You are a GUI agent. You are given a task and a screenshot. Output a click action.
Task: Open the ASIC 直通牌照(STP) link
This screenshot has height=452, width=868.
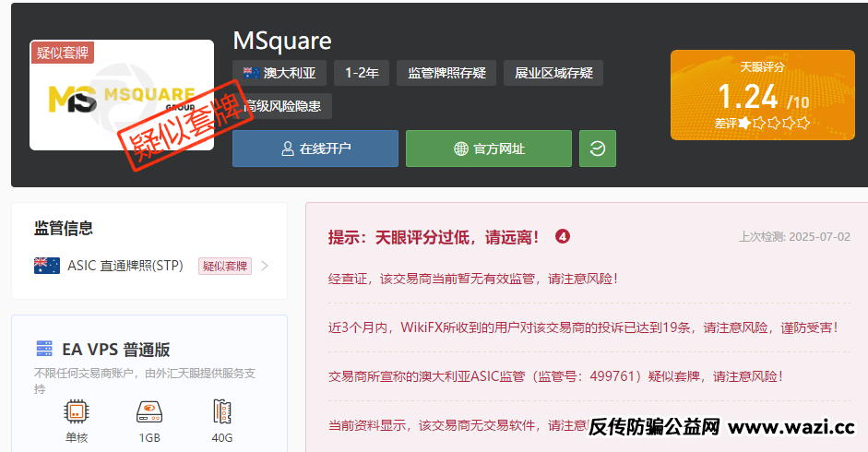(x=125, y=266)
